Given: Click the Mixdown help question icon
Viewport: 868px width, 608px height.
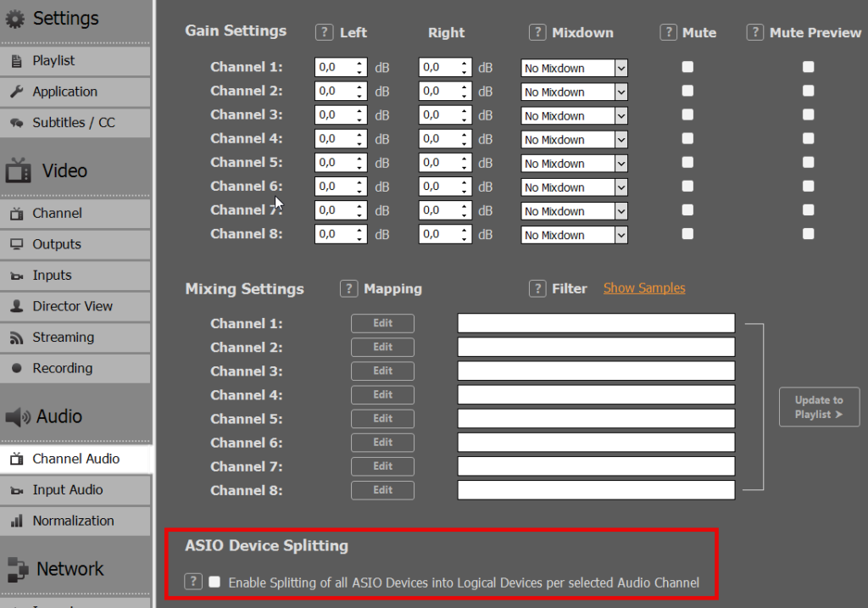Looking at the screenshot, I should point(537,32).
